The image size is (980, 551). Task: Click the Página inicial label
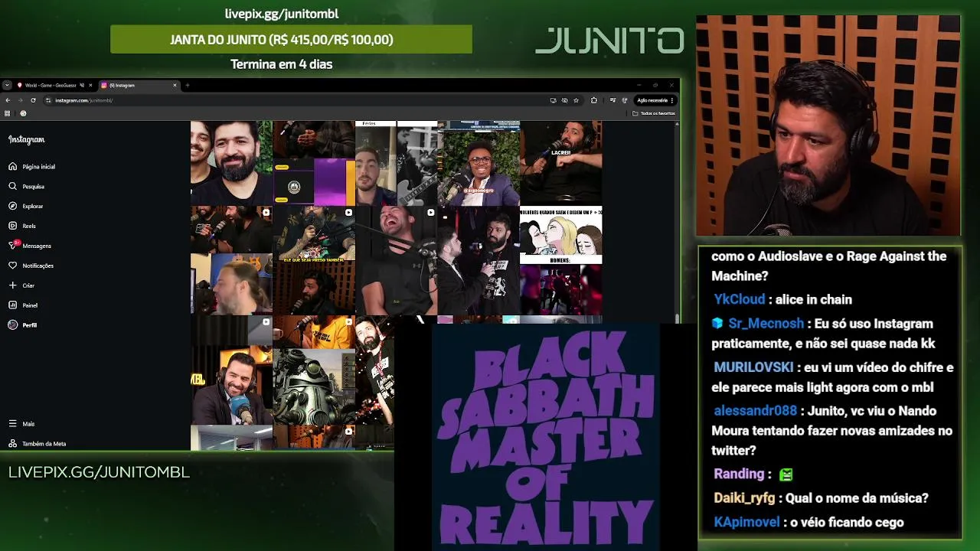[38, 167]
